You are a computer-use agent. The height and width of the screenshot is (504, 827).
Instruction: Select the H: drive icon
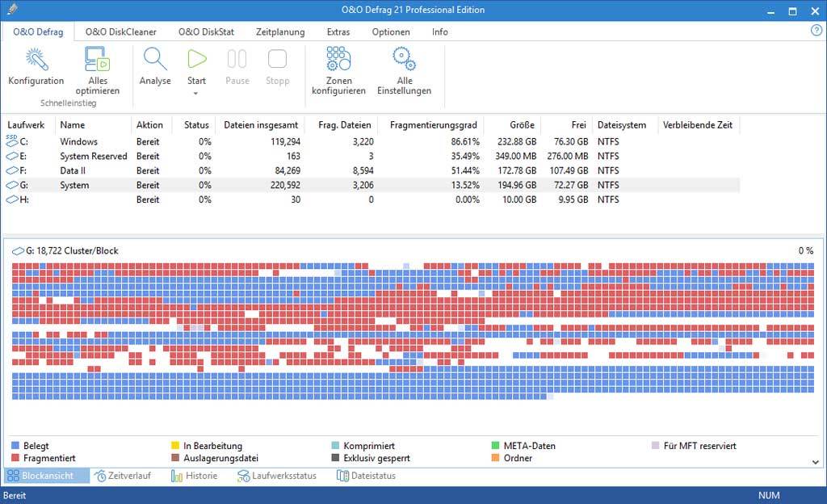tap(11, 199)
